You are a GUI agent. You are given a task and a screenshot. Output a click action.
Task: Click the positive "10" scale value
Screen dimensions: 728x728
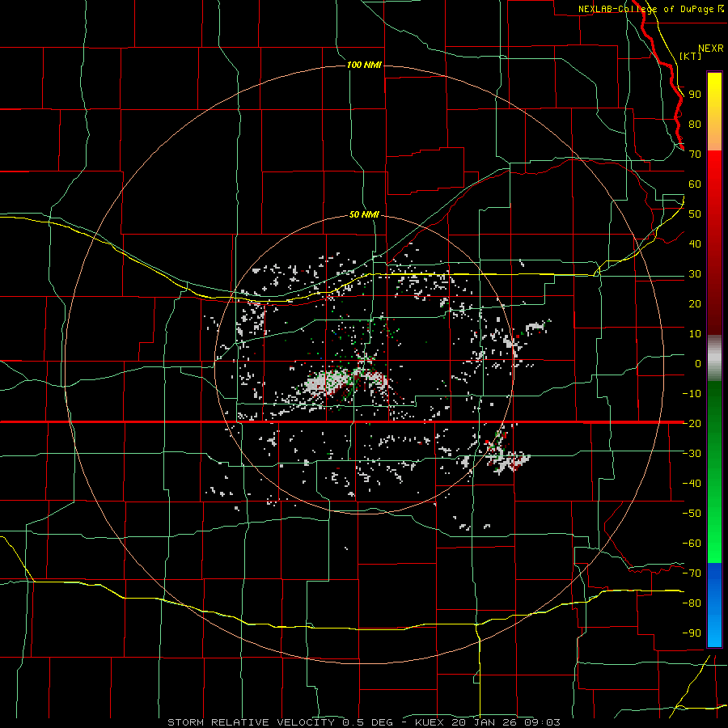(x=695, y=334)
